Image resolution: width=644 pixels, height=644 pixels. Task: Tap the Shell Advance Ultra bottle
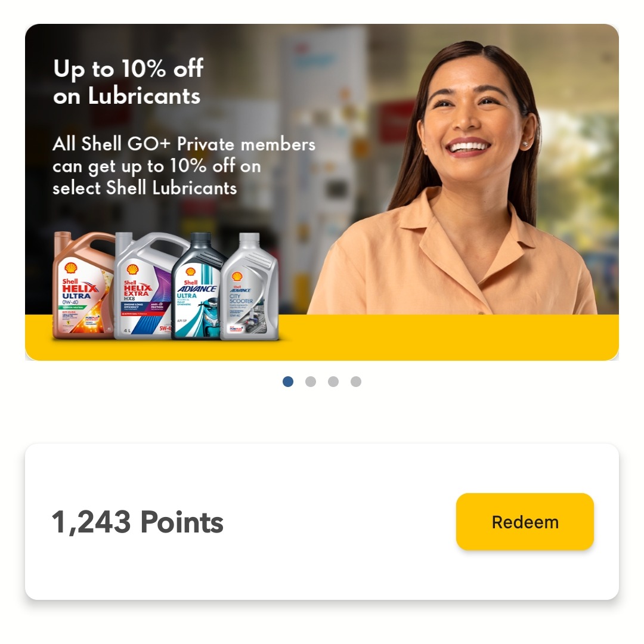(197, 287)
